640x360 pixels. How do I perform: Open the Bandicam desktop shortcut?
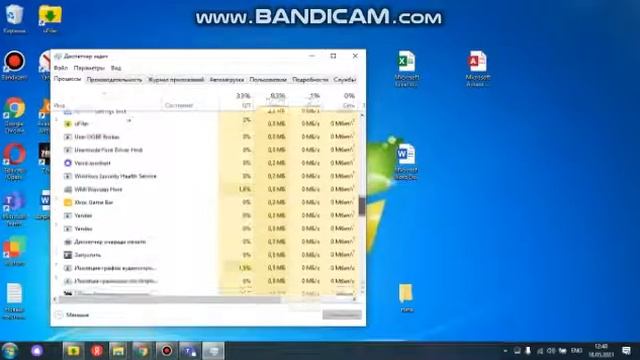click(14, 64)
